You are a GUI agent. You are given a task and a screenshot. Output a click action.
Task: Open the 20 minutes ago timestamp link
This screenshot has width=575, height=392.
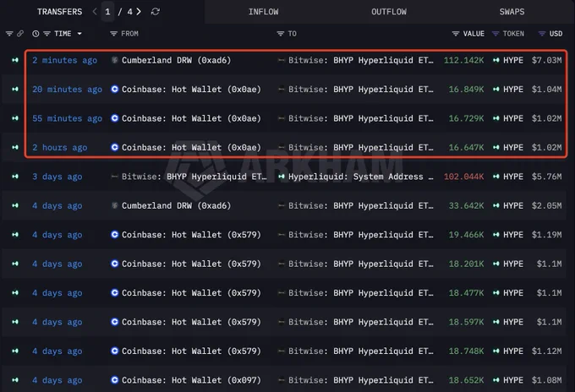[x=67, y=89]
